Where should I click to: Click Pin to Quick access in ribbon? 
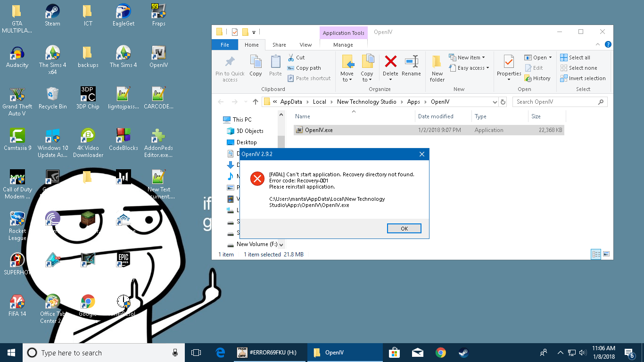(230, 69)
